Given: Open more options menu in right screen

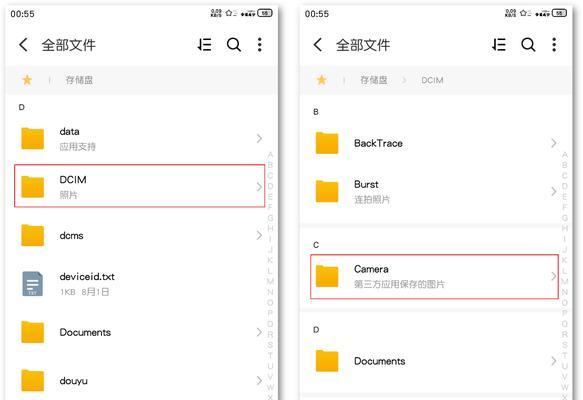Looking at the screenshot, I should pos(554,45).
